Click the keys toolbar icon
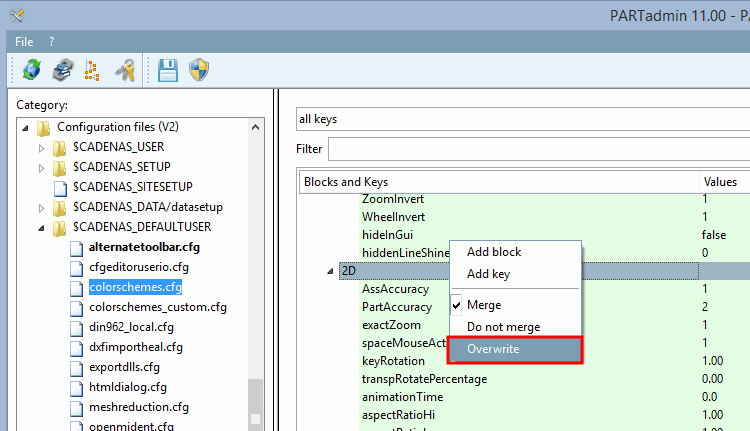 pyautogui.click(x=125, y=70)
